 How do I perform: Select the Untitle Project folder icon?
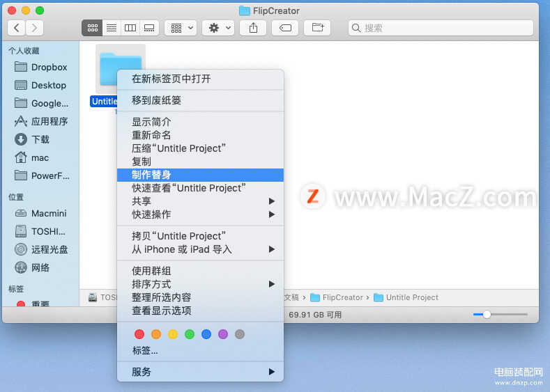pyautogui.click(x=121, y=70)
